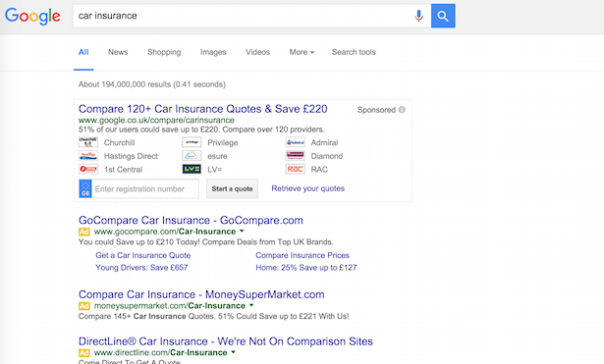Viewport: 604px width, 364px height.
Task: Click the Start a quote button
Action: click(233, 188)
